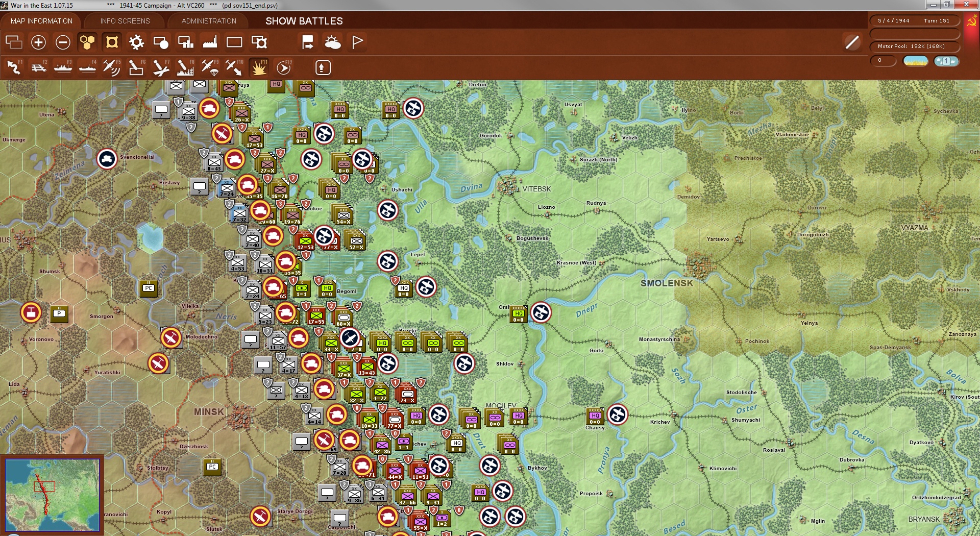The width and height of the screenshot is (980, 536).
Task: Toggle the rectangle-with-circle map overlay
Action: pos(161,42)
